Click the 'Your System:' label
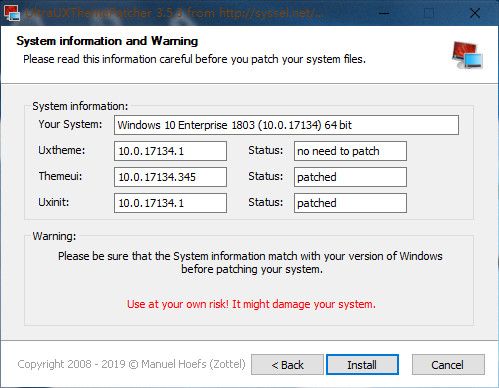499x388 pixels. [x=70, y=124]
